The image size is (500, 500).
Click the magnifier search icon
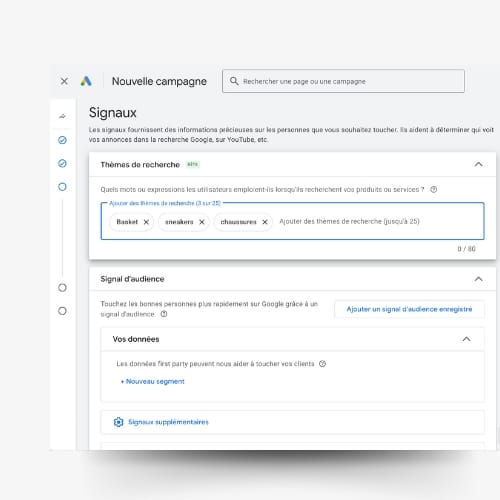pyautogui.click(x=234, y=81)
